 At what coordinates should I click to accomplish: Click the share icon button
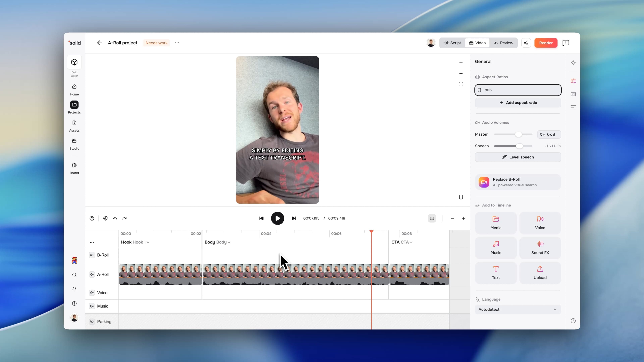click(x=526, y=43)
